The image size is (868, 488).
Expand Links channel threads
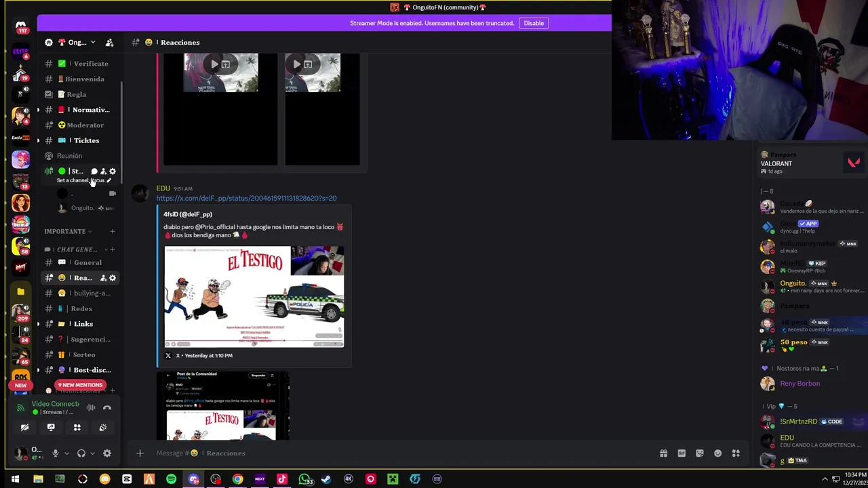point(38,324)
